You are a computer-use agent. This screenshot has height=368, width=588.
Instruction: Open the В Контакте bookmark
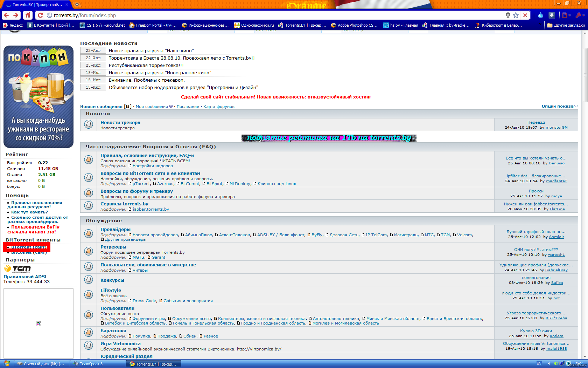51,25
